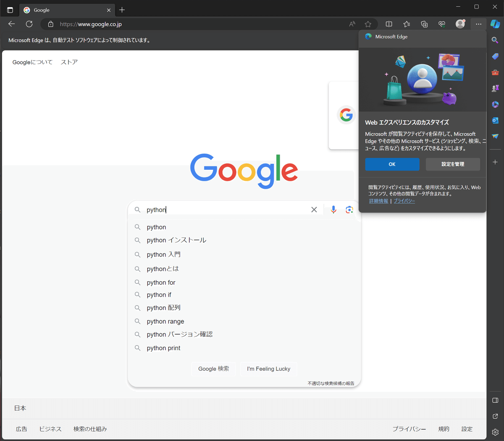Click OK in Edge popup
Image resolution: width=504 pixels, height=441 pixels.
(x=392, y=164)
